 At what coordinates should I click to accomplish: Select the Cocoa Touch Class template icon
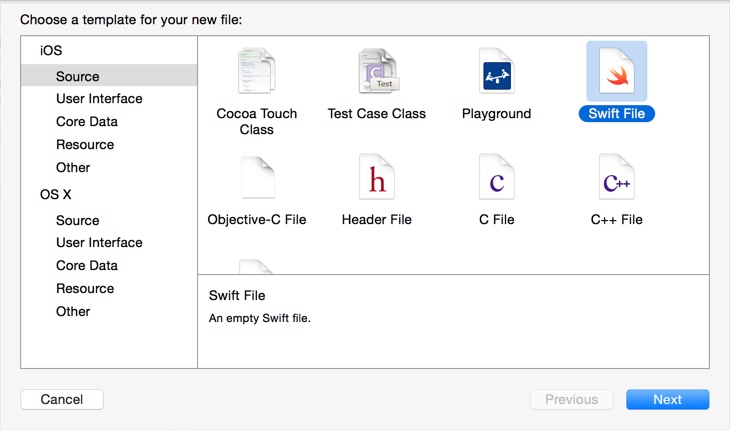(x=257, y=71)
